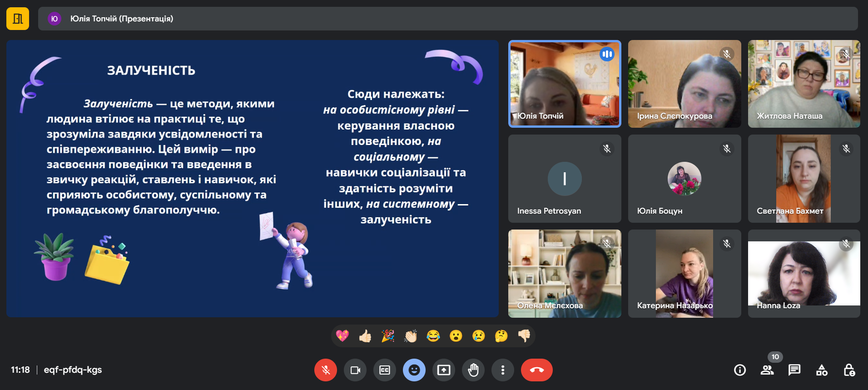Show the participants list
Viewport: 868px width, 390px height.
pos(767,370)
